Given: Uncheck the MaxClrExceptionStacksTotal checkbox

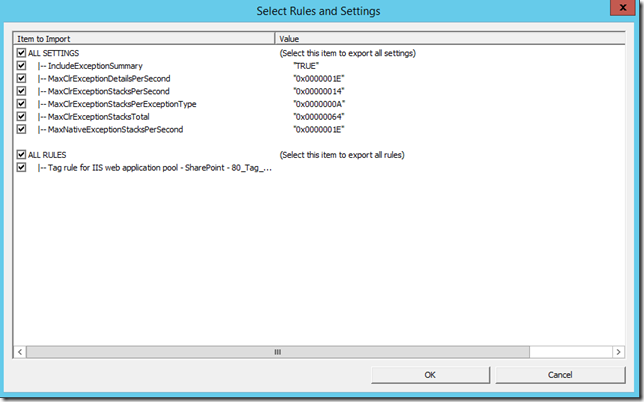Looking at the screenshot, I should click(22, 117).
